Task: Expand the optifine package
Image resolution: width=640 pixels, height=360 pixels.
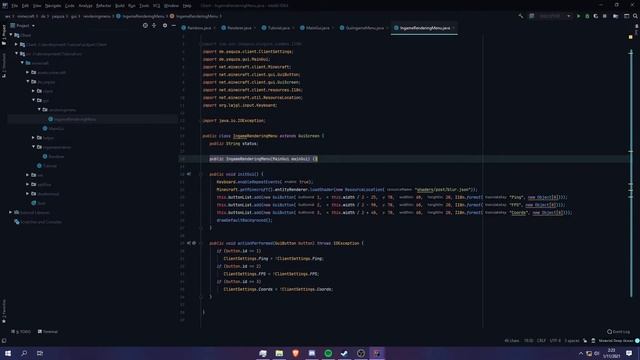Action: (x=28, y=184)
